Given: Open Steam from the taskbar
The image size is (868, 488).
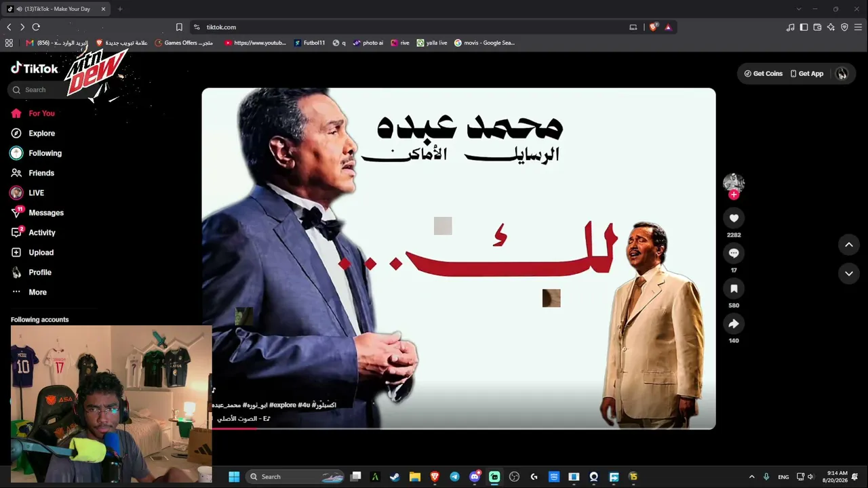Looking at the screenshot, I should coord(395,476).
